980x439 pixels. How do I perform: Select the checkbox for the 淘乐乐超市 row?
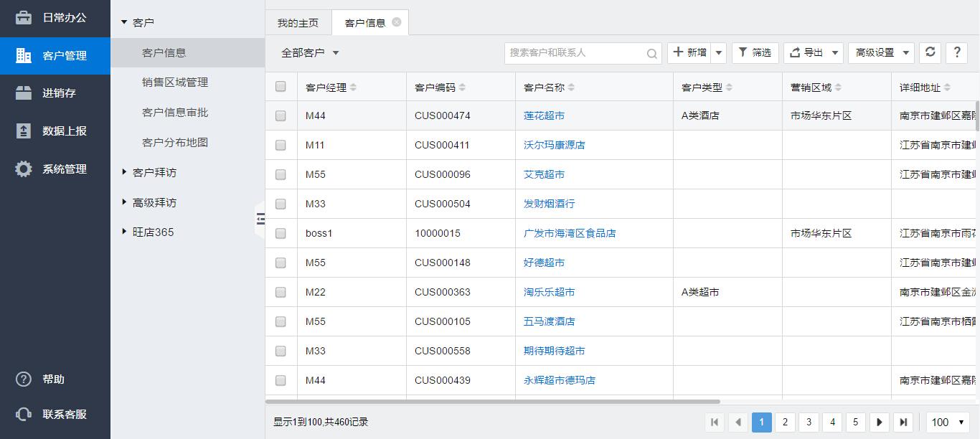click(281, 292)
